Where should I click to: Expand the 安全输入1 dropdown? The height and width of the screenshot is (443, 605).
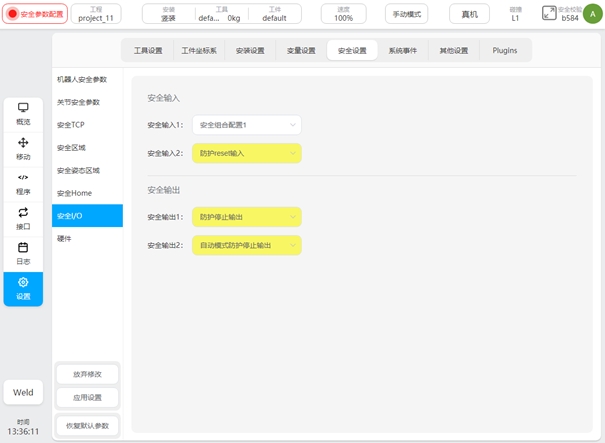pyautogui.click(x=246, y=125)
